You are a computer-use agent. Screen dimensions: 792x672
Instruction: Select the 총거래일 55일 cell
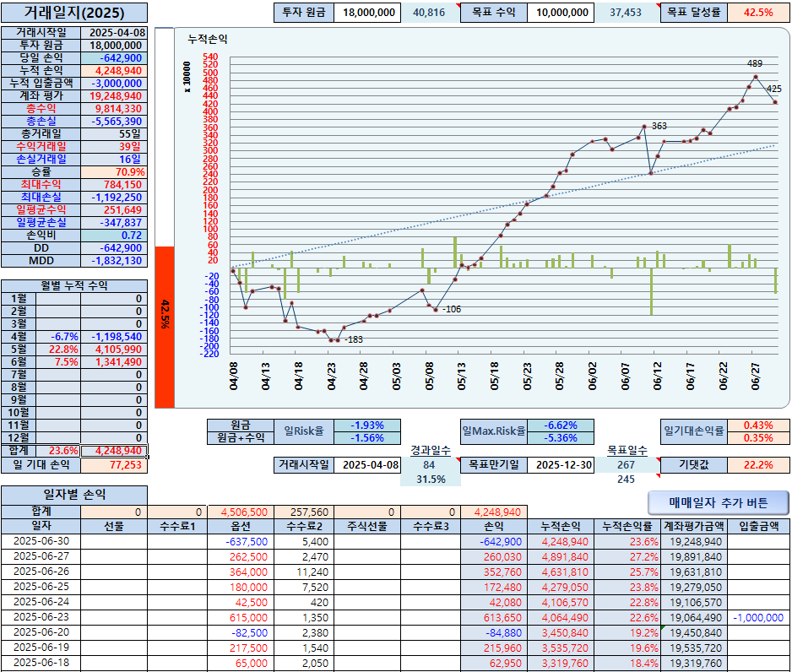(x=114, y=133)
